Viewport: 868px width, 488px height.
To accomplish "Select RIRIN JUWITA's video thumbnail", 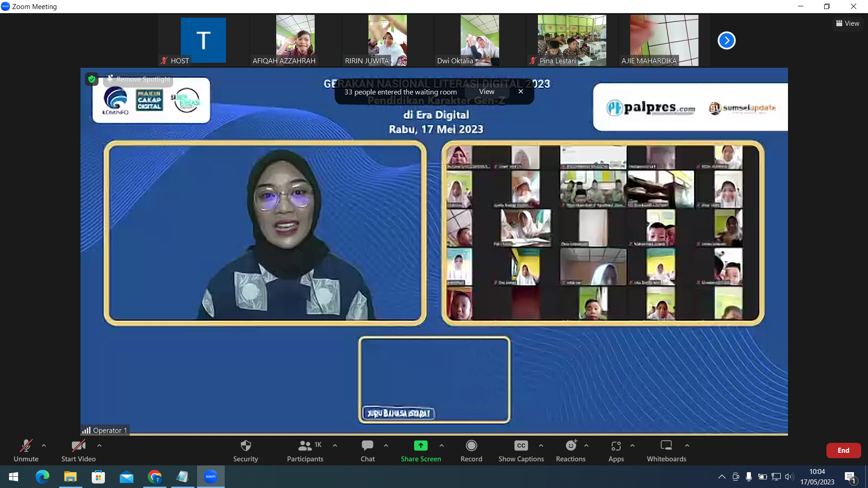I will [387, 40].
